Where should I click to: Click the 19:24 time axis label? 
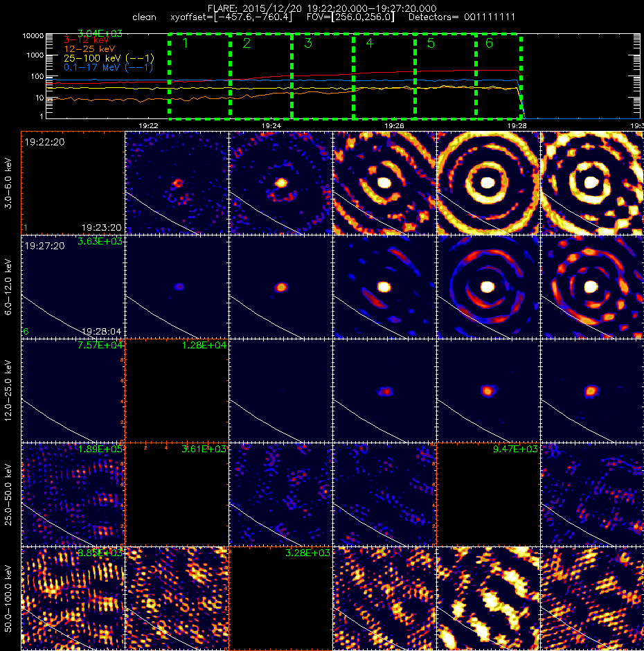(271, 125)
